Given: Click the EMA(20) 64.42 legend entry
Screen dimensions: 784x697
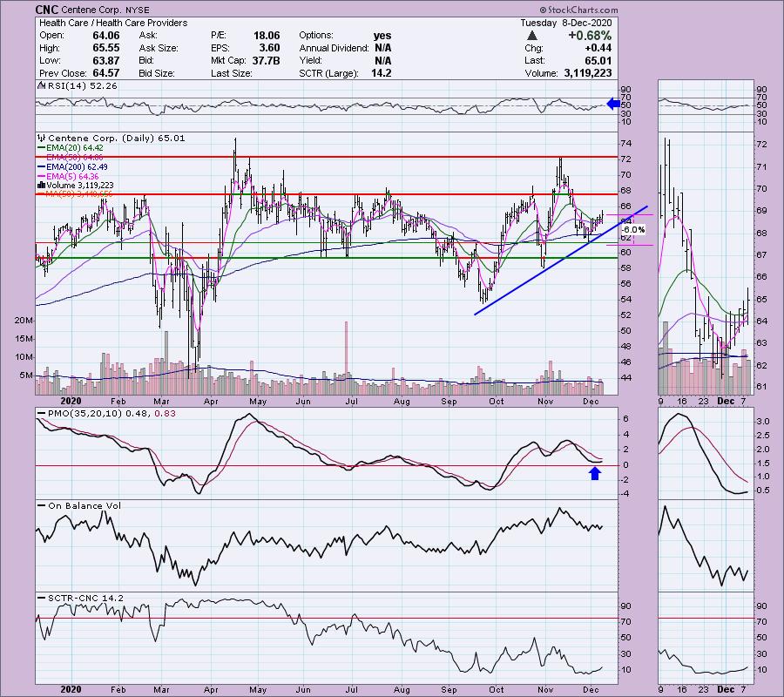Looking at the screenshot, I should pyautogui.click(x=75, y=148).
